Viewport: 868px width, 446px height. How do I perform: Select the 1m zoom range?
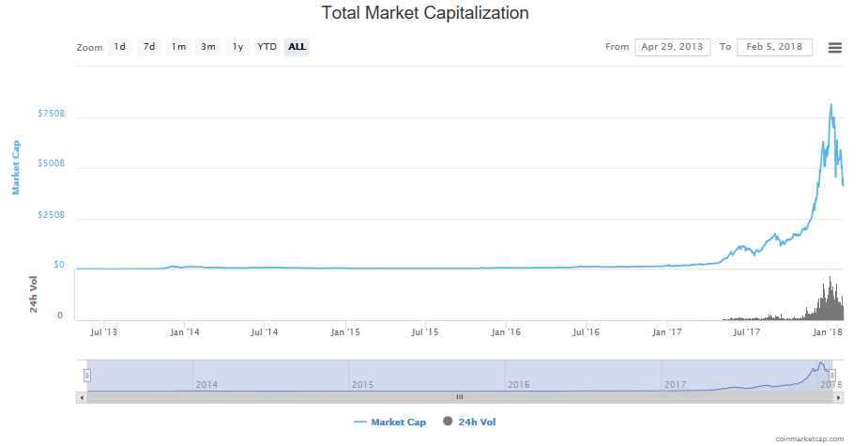click(x=178, y=47)
